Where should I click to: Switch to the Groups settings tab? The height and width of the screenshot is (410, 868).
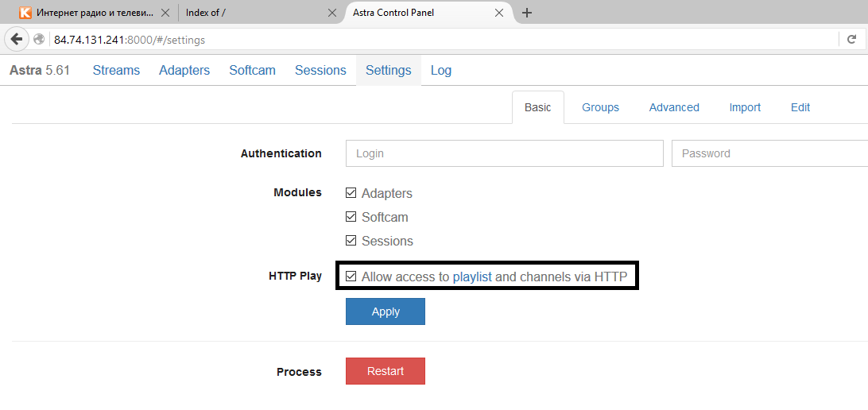point(601,107)
